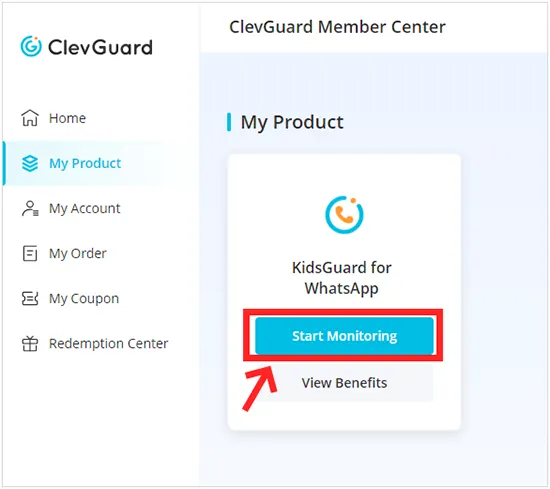Select the My Product layers icon
The height and width of the screenshot is (489, 550).
click(30, 163)
